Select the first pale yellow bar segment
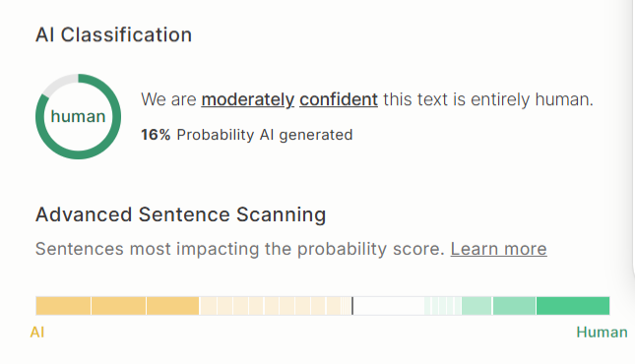635x364 pixels. tap(208, 306)
